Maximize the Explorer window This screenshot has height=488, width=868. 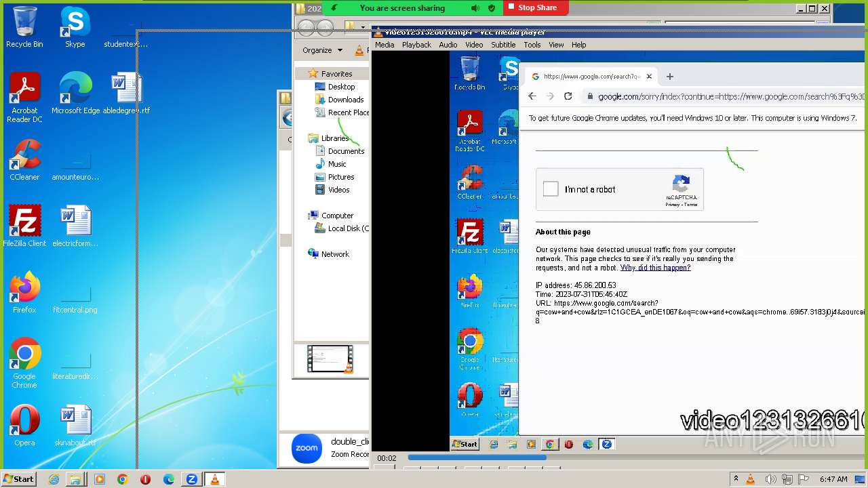[812, 9]
